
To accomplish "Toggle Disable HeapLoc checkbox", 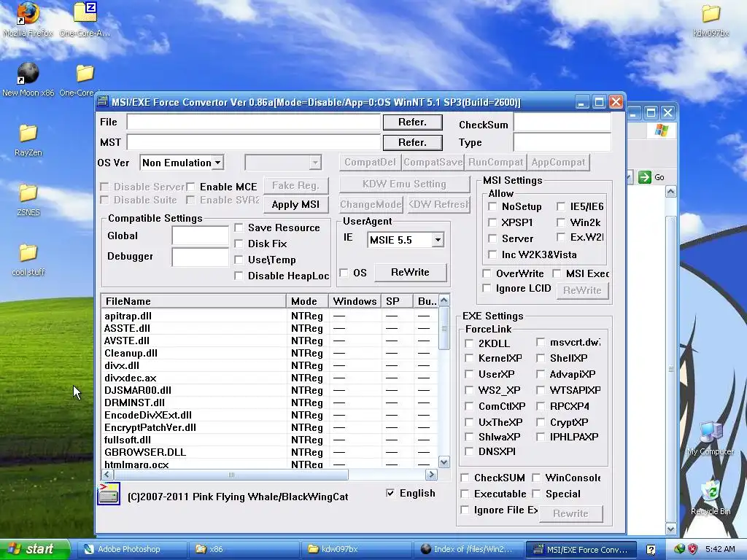I will (x=239, y=276).
